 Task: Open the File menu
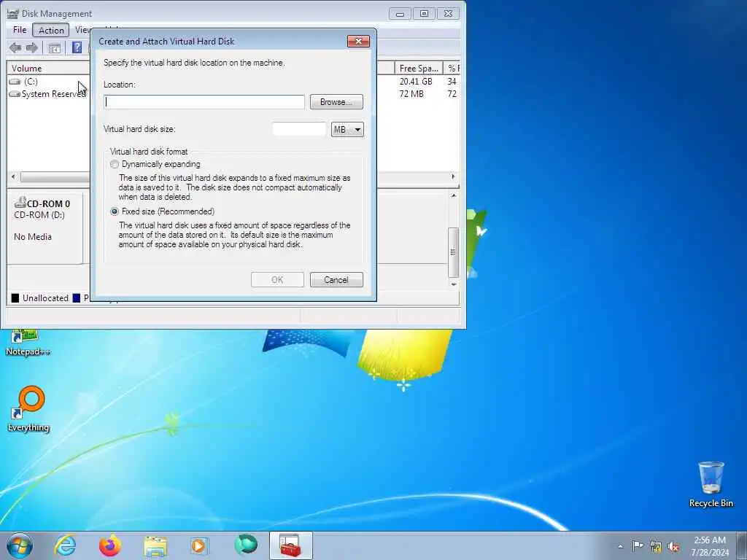pyautogui.click(x=20, y=30)
